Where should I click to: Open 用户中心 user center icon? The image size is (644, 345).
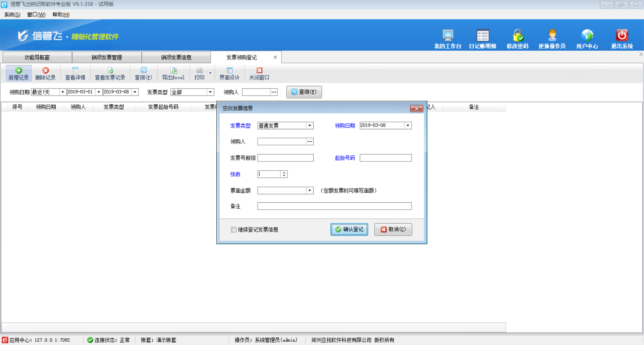[x=587, y=38]
